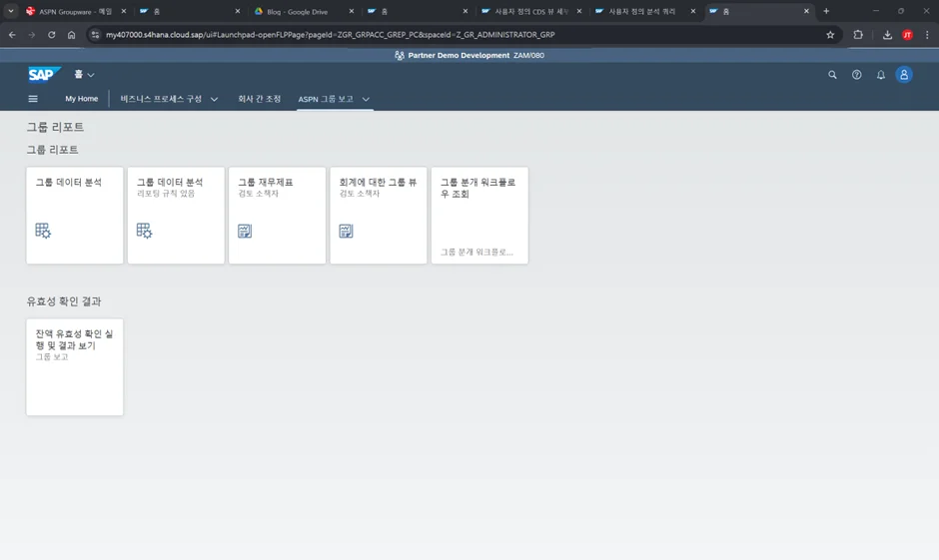Expand the 비즈니스 프로세스 구성 menu chevron
Viewport: 939px width, 560px height.
point(214,100)
